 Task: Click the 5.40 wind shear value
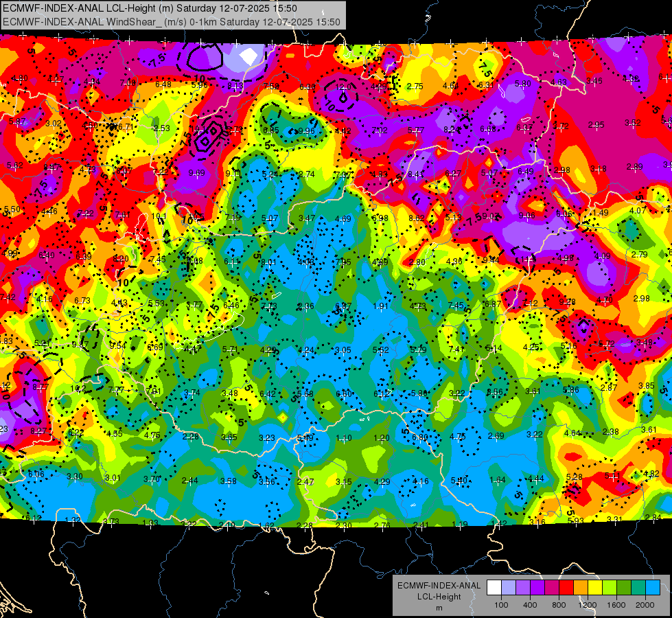(459, 481)
